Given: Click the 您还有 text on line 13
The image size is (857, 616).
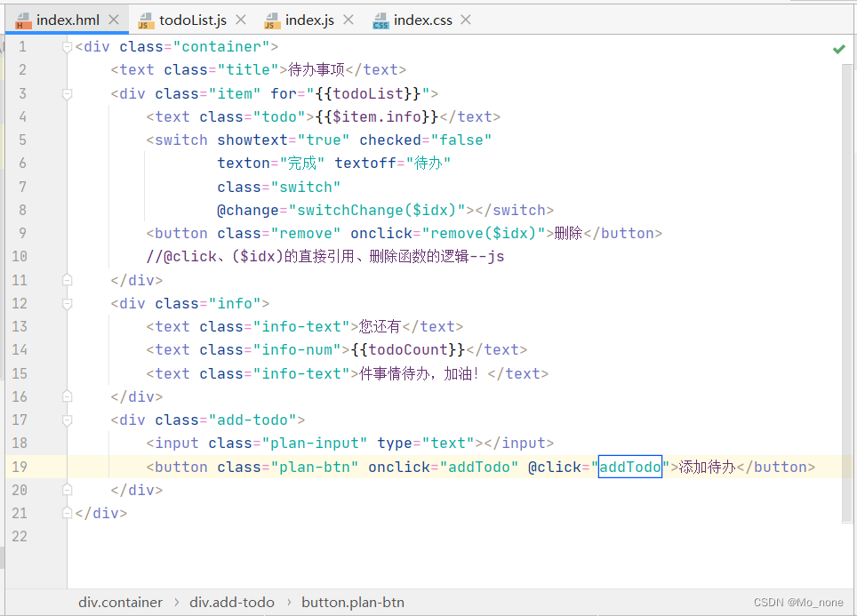Looking at the screenshot, I should click(380, 326).
